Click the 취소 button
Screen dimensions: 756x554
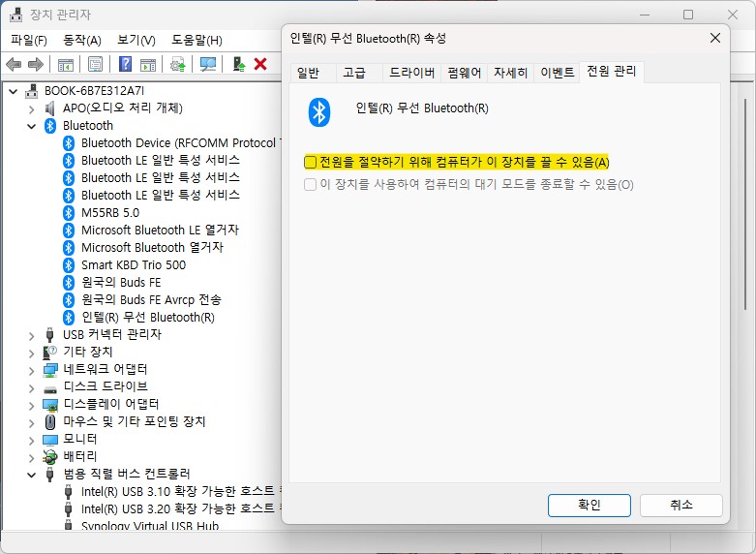(681, 506)
